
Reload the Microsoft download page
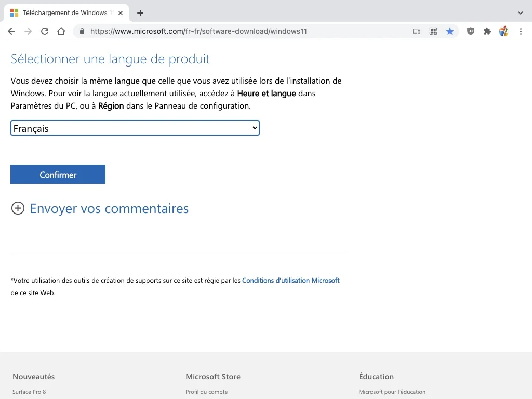click(x=45, y=31)
